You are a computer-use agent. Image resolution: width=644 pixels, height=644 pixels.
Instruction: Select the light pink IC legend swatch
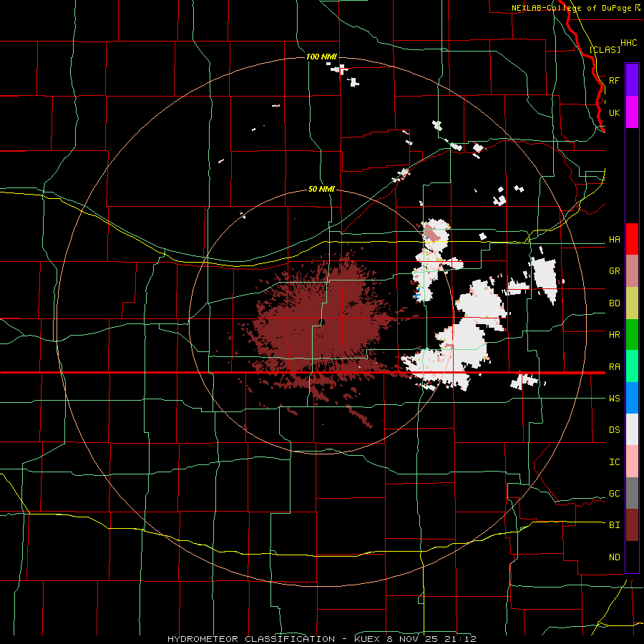(x=632, y=462)
